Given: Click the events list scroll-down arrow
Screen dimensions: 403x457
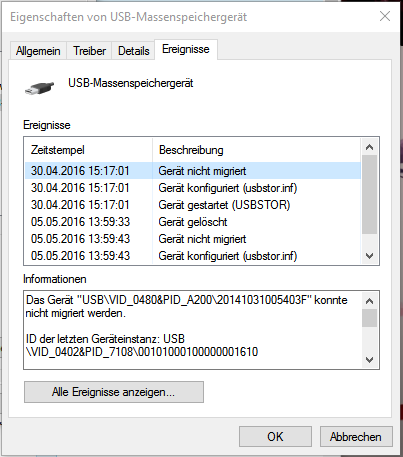Looking at the screenshot, I should click(x=369, y=256).
